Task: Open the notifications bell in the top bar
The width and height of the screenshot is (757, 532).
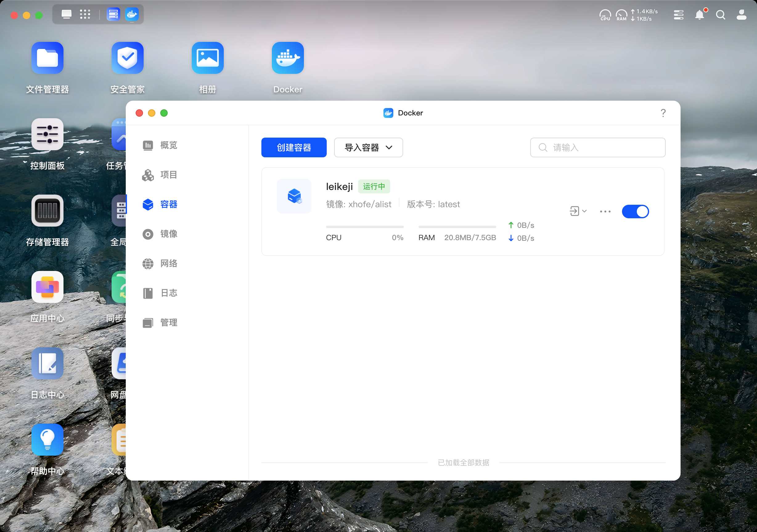Action: click(699, 15)
